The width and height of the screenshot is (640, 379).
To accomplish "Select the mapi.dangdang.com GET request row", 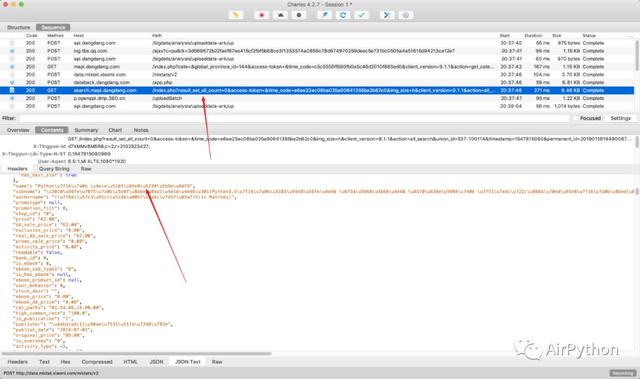I will (x=317, y=66).
